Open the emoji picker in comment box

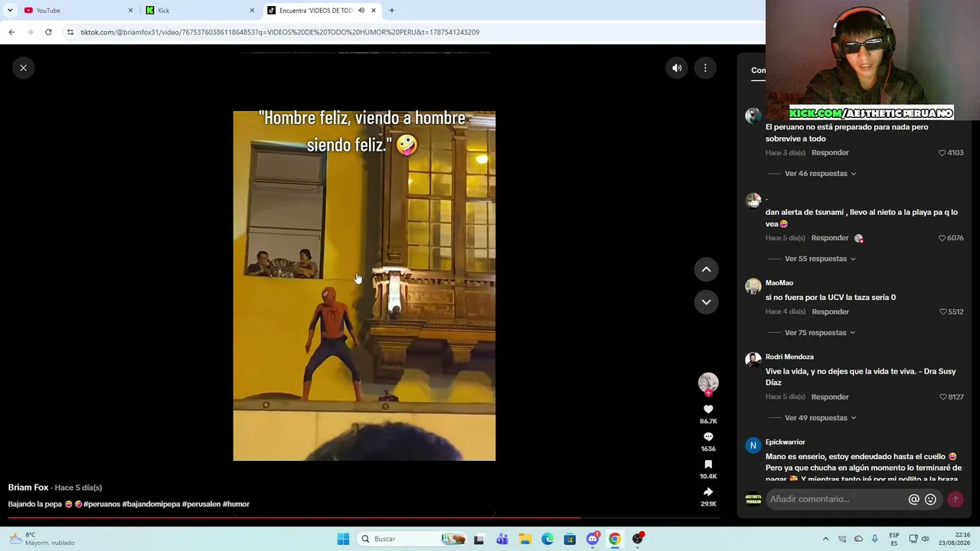click(x=930, y=500)
